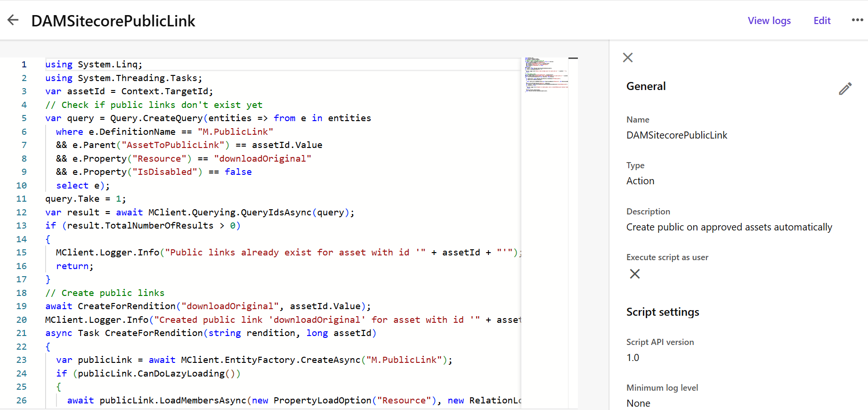Click the "M.PublicLink" string on line 6
Viewport: 868px width, 410px height.
pyautogui.click(x=235, y=132)
